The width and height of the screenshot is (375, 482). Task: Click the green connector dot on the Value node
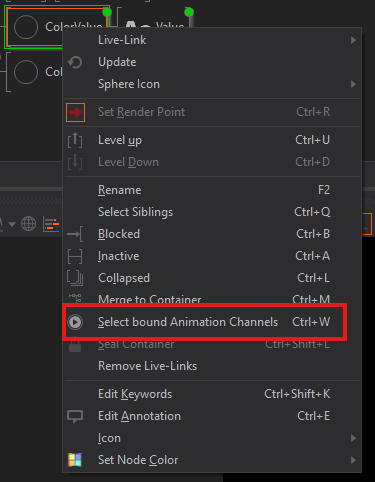pyautogui.click(x=189, y=12)
